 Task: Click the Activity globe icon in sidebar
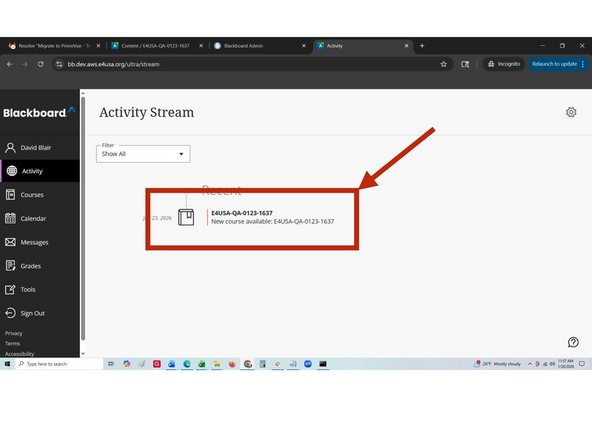point(12,171)
